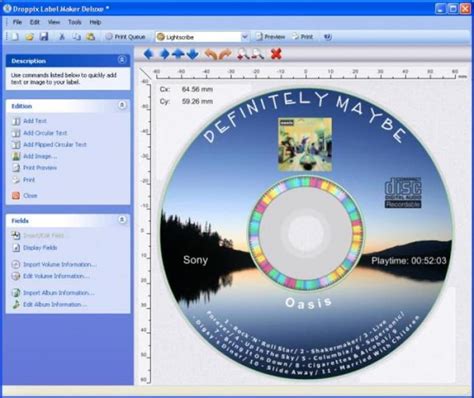The height and width of the screenshot is (398, 474).
Task: Select the album cover image on disc
Action: [x=305, y=144]
